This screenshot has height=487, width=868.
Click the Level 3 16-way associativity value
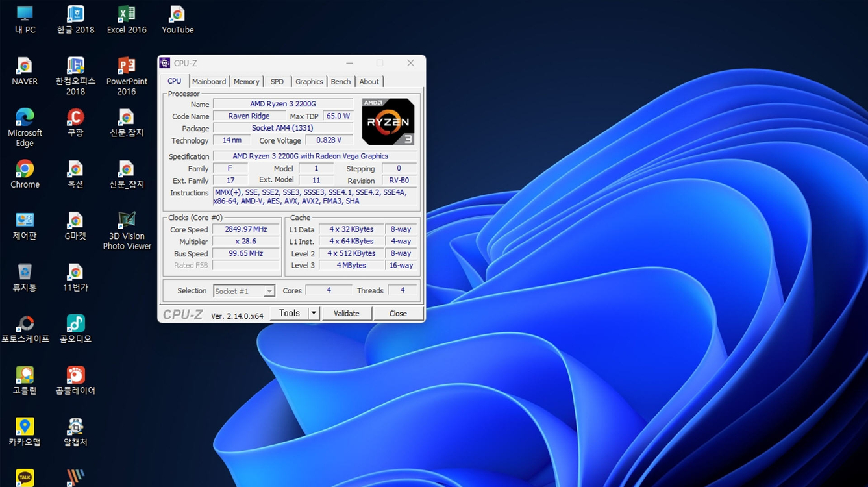tap(401, 266)
